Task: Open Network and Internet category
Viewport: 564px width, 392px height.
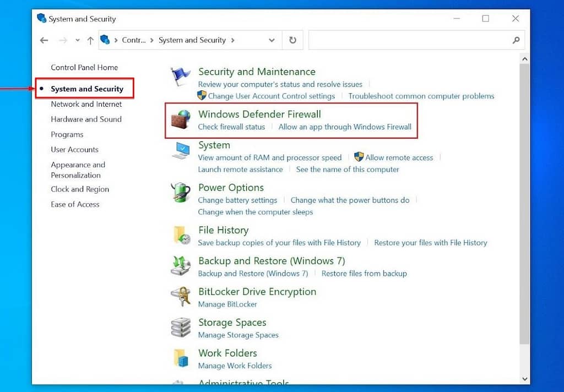Action: click(86, 104)
